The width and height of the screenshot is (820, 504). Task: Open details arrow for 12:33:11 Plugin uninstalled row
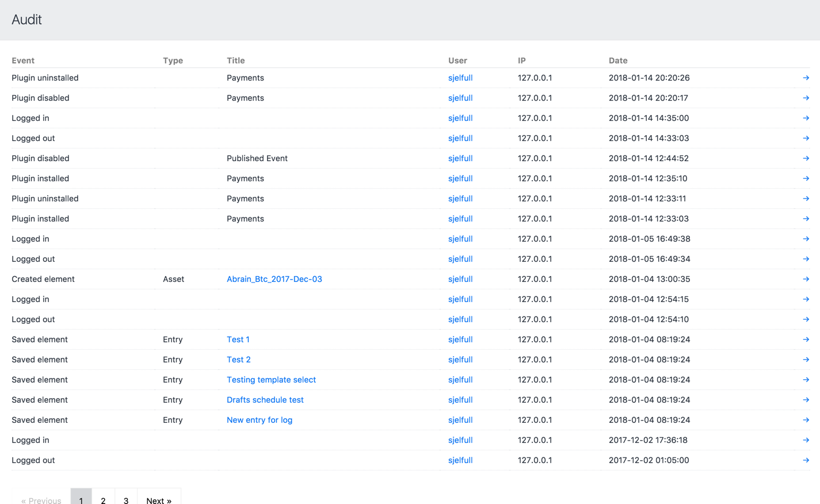[x=806, y=198]
